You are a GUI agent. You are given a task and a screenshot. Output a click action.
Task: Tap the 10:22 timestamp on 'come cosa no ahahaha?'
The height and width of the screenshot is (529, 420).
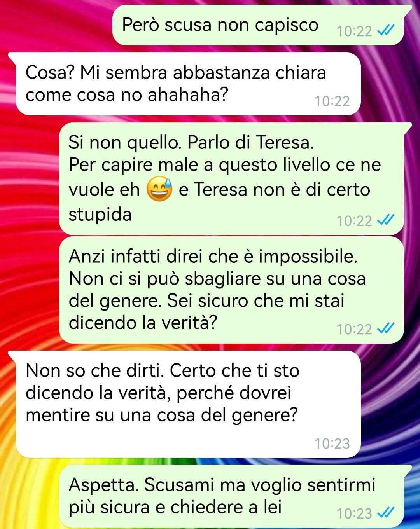(332, 101)
